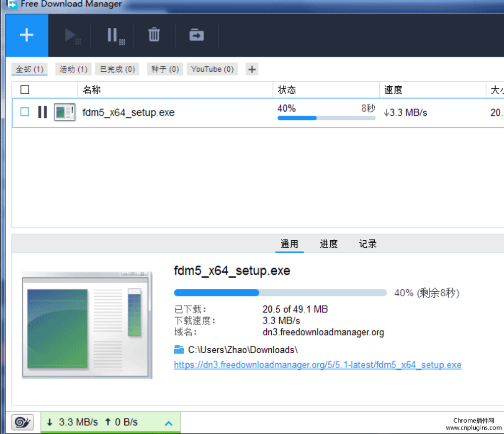
Task: Open the 已完成 (0) filter
Action: coord(117,69)
